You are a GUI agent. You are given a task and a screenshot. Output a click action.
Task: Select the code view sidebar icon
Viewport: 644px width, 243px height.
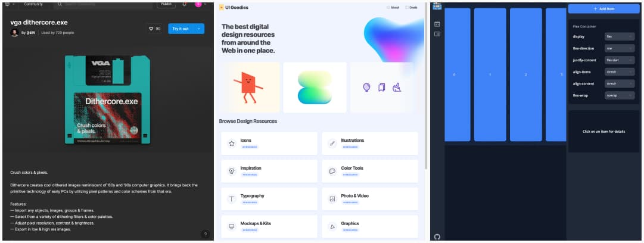coord(437,24)
